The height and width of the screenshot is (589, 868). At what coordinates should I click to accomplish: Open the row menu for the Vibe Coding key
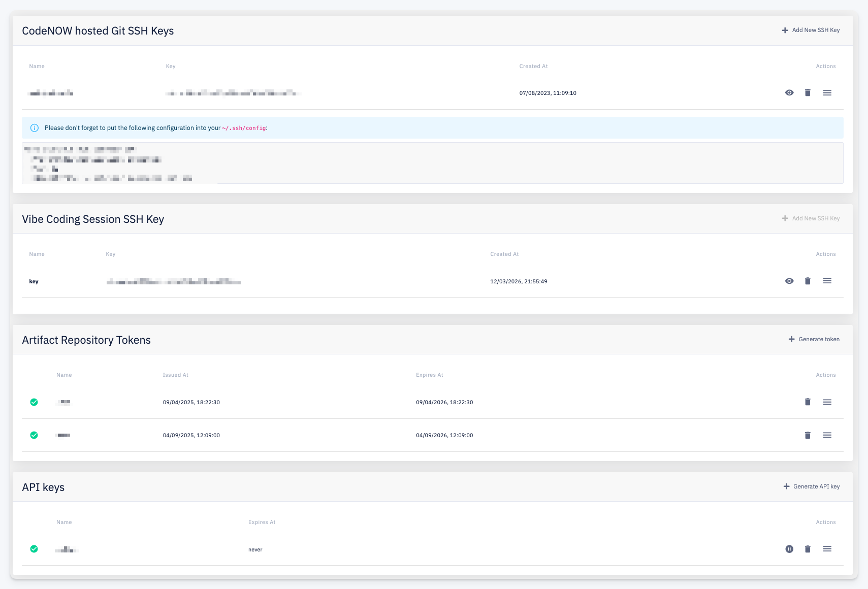[827, 281]
